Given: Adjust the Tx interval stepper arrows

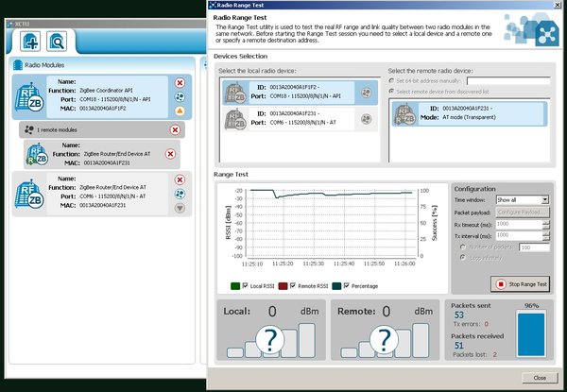Looking at the screenshot, I should click(x=546, y=236).
